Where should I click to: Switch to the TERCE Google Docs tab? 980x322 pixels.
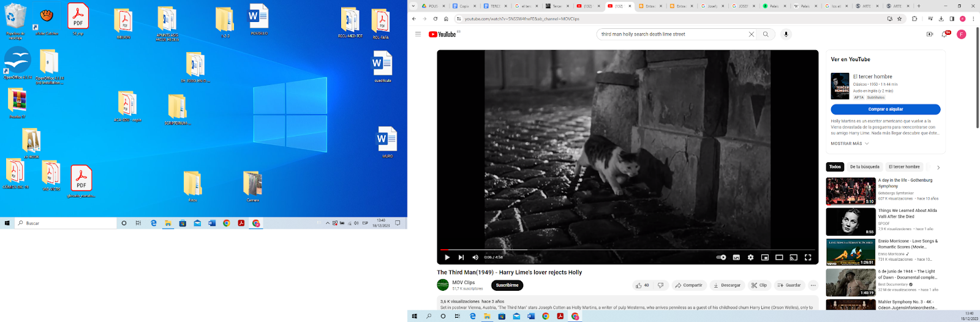click(495, 6)
